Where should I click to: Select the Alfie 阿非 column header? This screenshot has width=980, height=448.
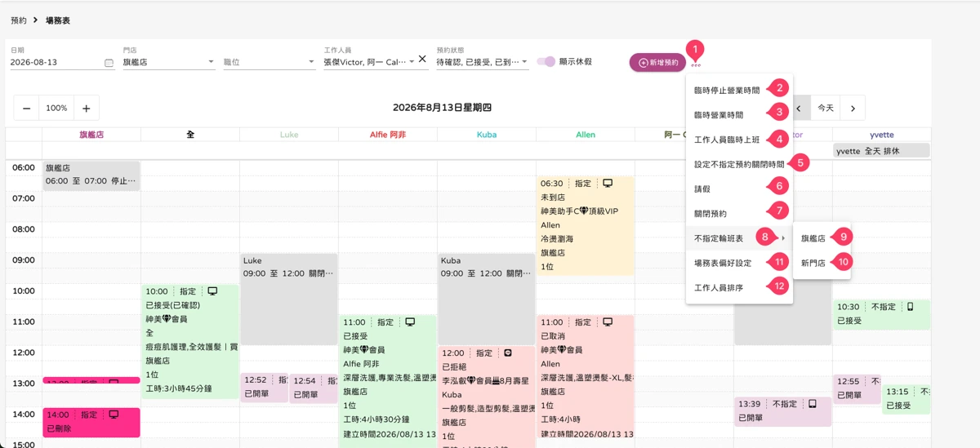(x=388, y=135)
